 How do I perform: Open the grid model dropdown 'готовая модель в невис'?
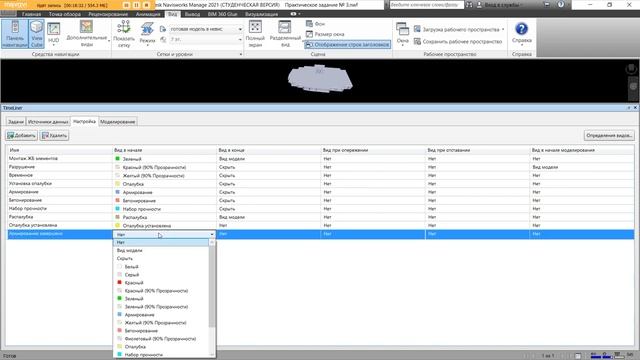point(206,29)
